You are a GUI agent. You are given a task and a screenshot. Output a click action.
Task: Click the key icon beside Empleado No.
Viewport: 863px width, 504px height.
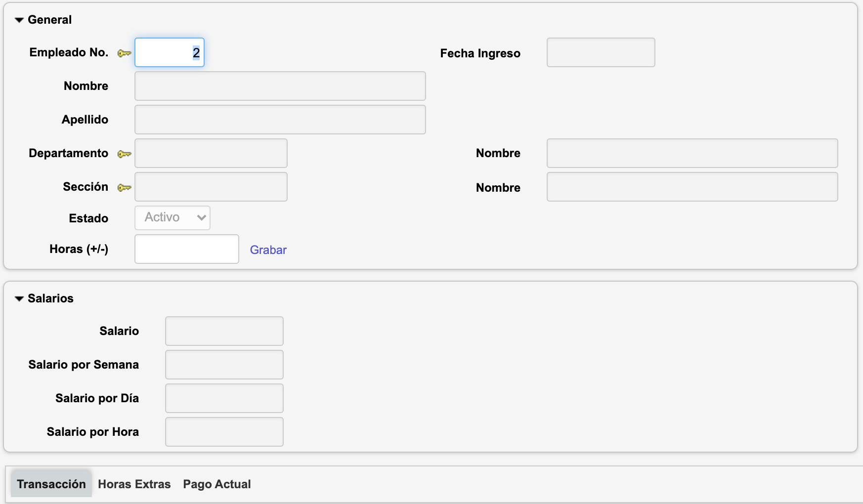tap(124, 53)
